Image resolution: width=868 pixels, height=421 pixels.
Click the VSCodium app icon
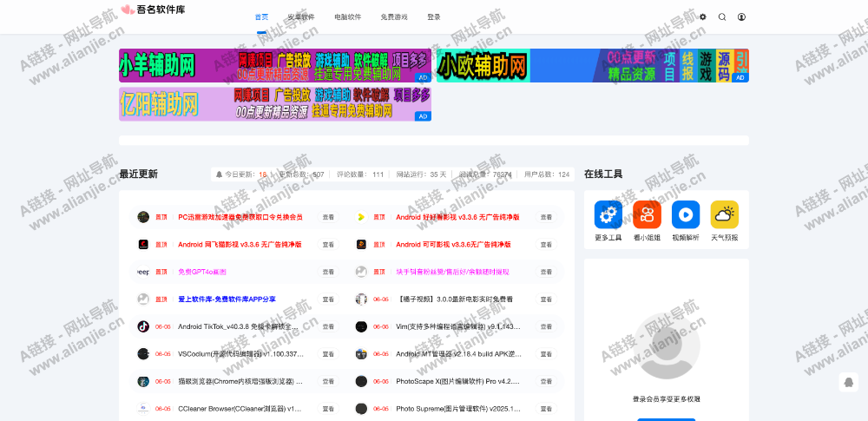(x=143, y=354)
